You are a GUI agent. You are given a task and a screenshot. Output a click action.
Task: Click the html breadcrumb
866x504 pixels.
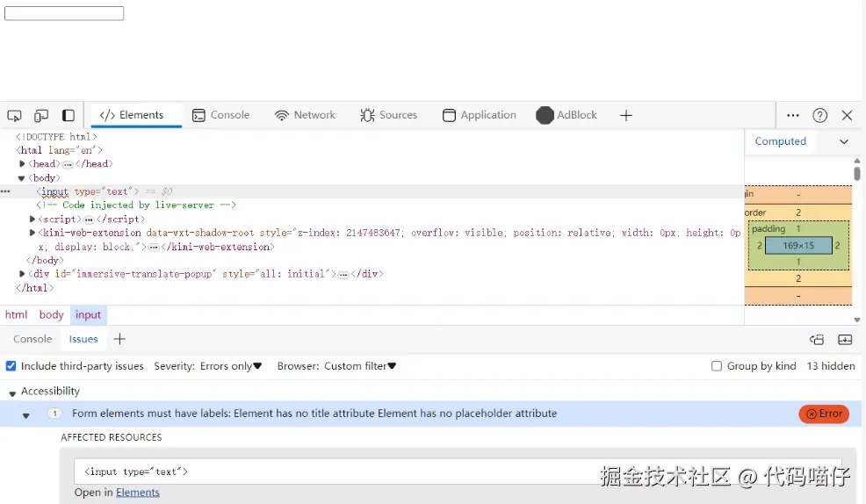16,314
